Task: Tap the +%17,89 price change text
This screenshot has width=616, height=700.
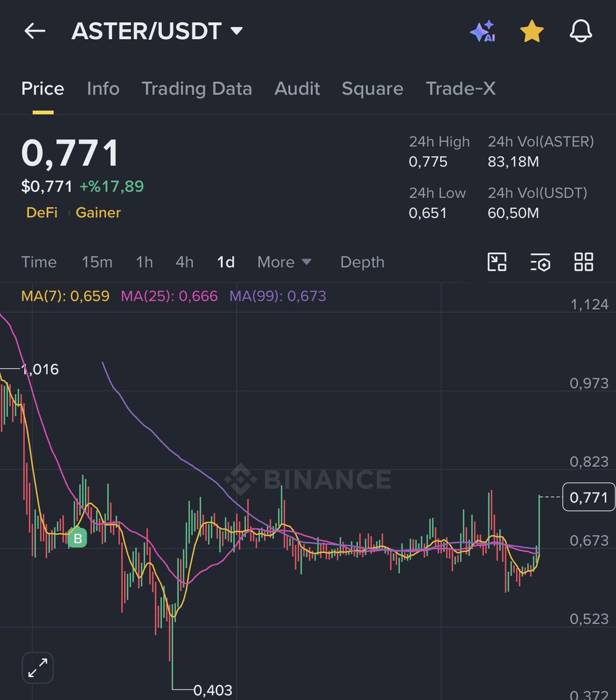Action: tap(111, 187)
